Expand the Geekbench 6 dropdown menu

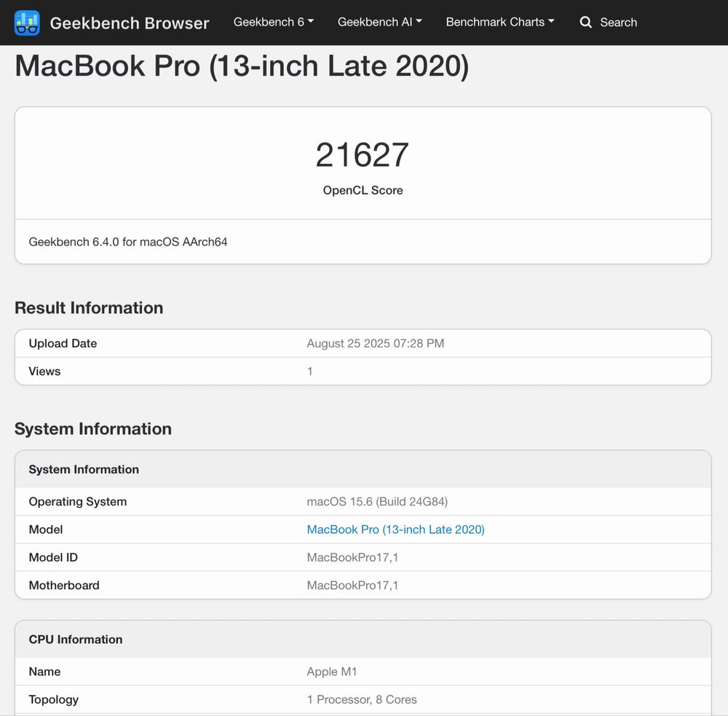274,22
